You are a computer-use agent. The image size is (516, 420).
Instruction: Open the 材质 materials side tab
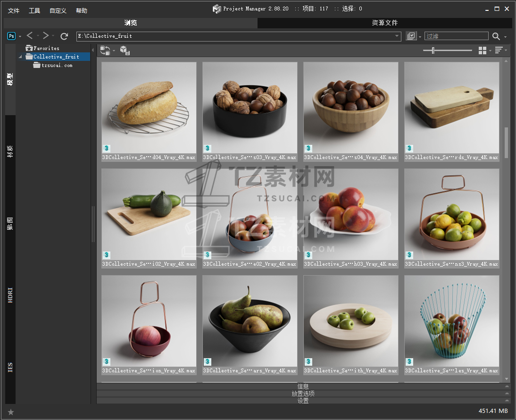tap(10, 151)
